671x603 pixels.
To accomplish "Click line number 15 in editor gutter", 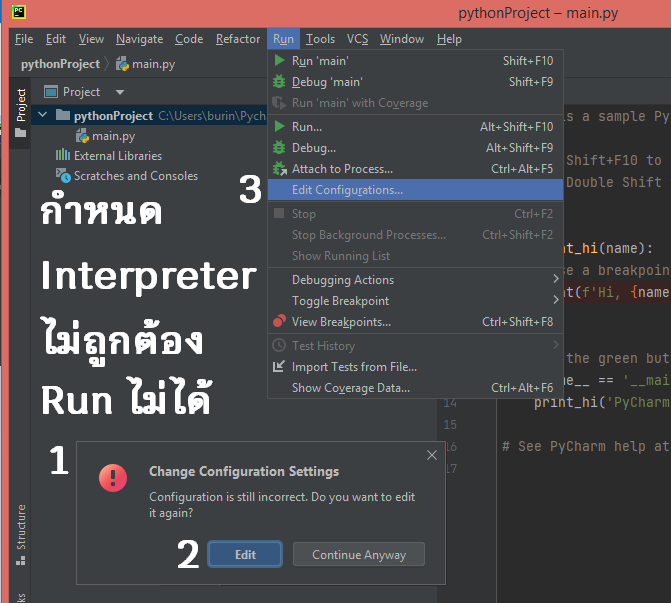I will [x=450, y=425].
